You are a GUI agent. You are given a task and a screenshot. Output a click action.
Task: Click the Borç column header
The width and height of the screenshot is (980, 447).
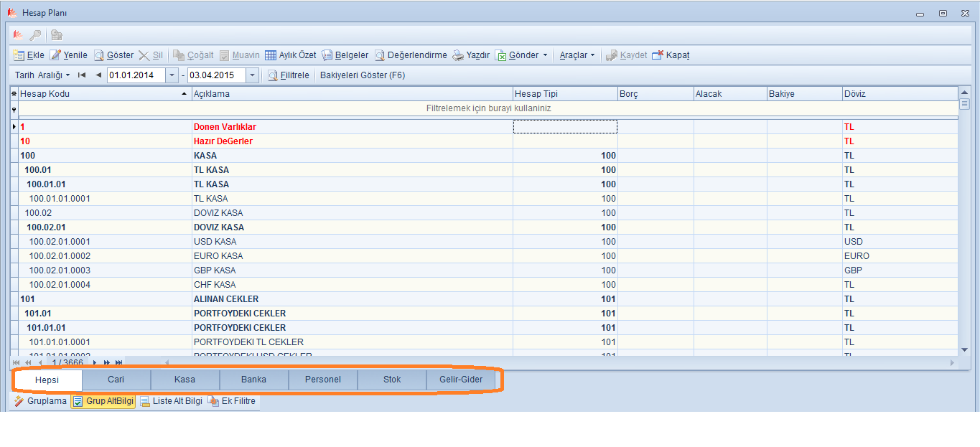click(655, 94)
